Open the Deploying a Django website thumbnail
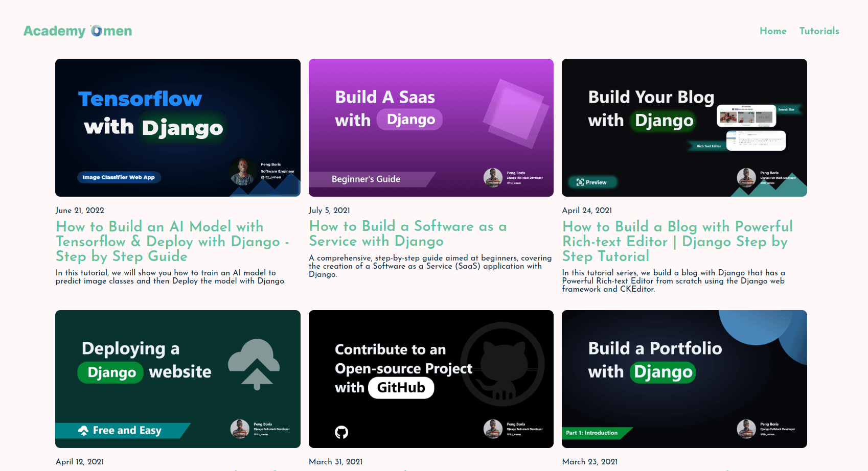Image resolution: width=868 pixels, height=471 pixels. click(x=178, y=379)
